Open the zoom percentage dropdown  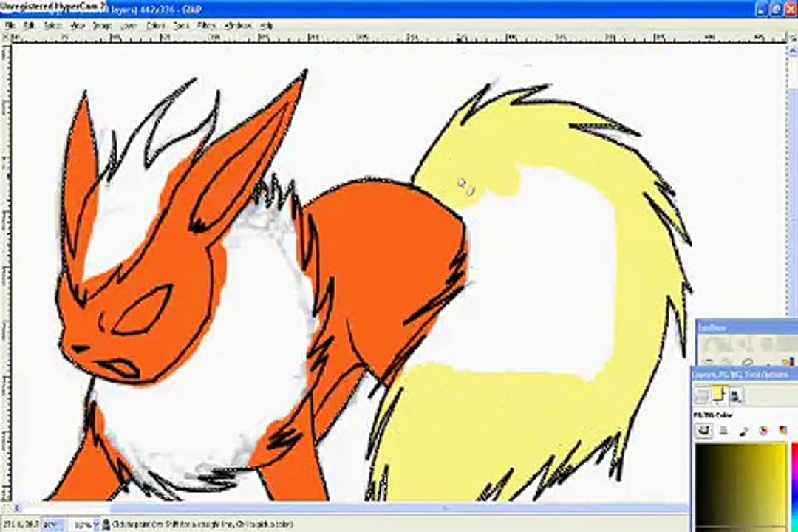[84, 524]
